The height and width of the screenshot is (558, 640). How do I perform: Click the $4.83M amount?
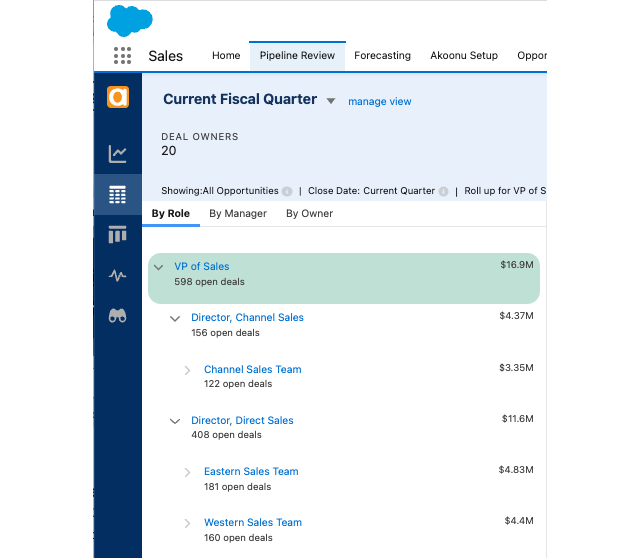tap(516, 470)
